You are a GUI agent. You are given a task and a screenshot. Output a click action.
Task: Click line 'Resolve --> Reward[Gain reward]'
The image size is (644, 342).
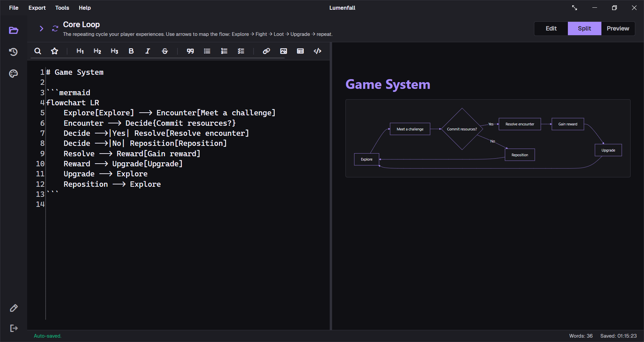click(x=132, y=154)
